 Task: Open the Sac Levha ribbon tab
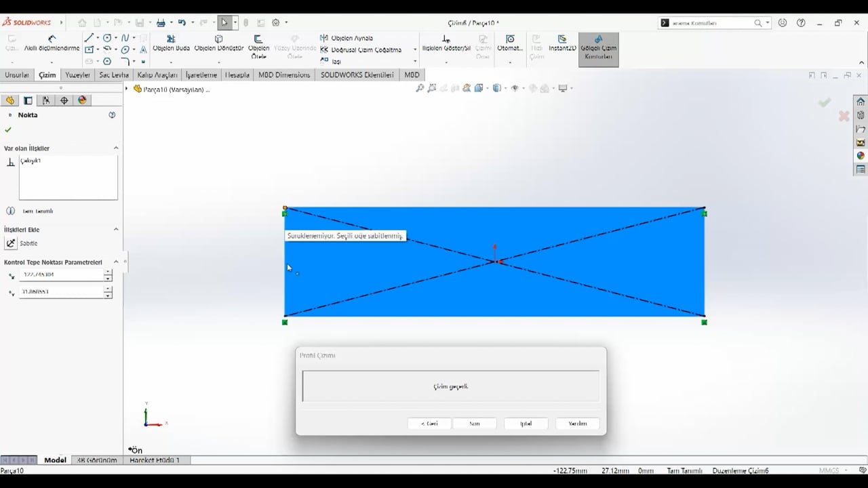(x=113, y=75)
